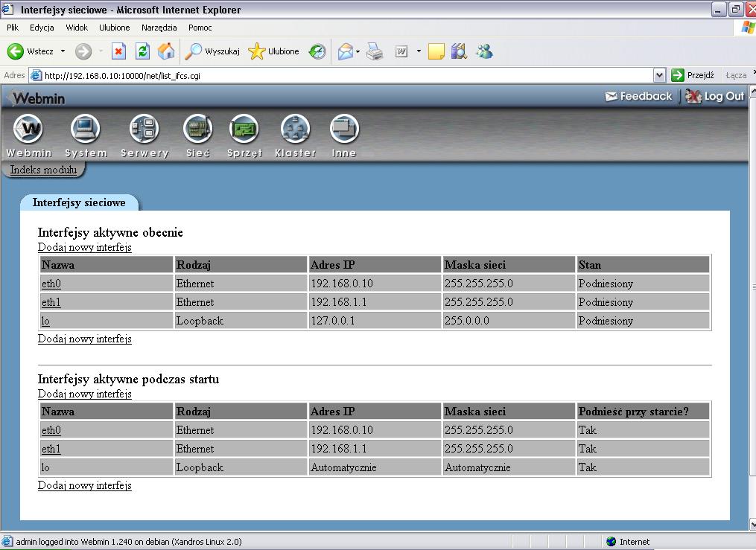Viewport: 756px width, 550px height.
Task: Open the Ulubione favorites star button
Action: tap(273, 51)
